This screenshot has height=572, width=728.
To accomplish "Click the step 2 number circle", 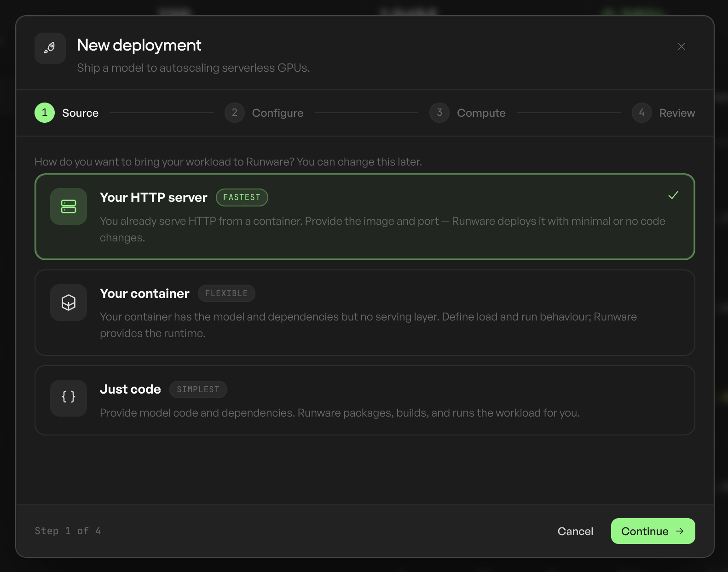I will click(235, 113).
